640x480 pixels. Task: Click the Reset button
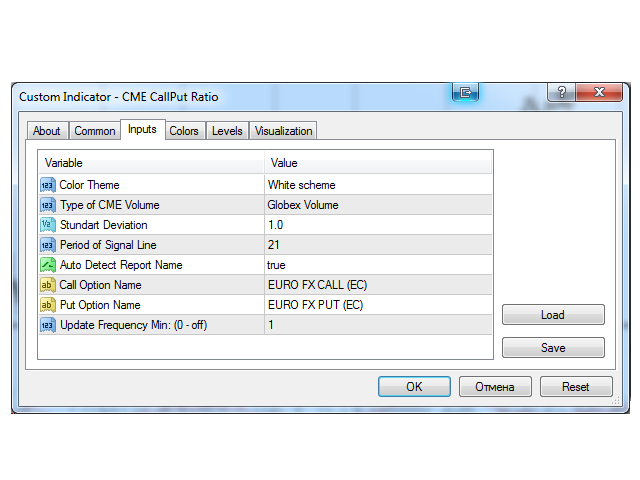pos(576,387)
